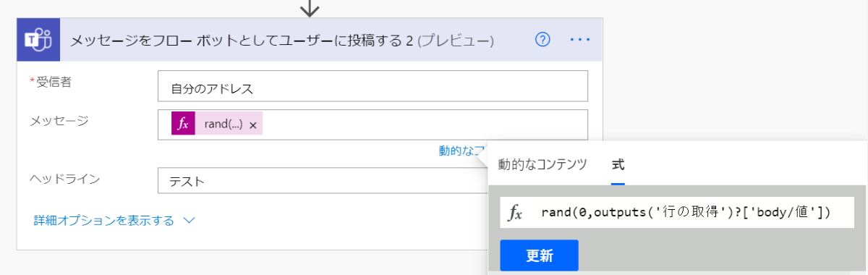Expand 詳細オプションを表示する chevron

click(190, 220)
